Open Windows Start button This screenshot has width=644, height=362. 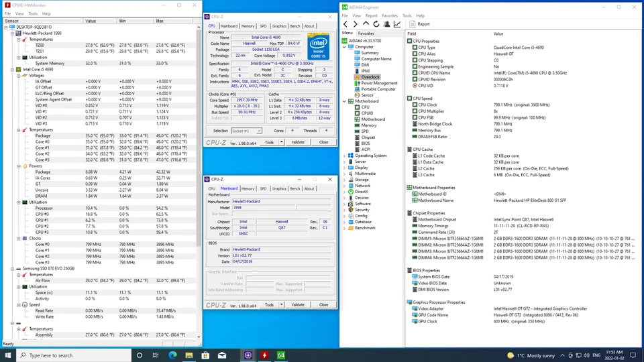[x=8, y=355]
